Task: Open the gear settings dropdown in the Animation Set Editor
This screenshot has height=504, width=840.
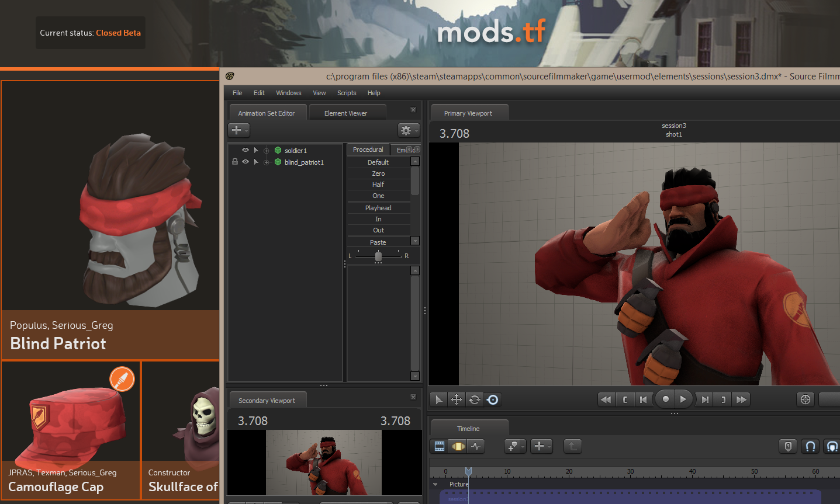Action: 408,130
